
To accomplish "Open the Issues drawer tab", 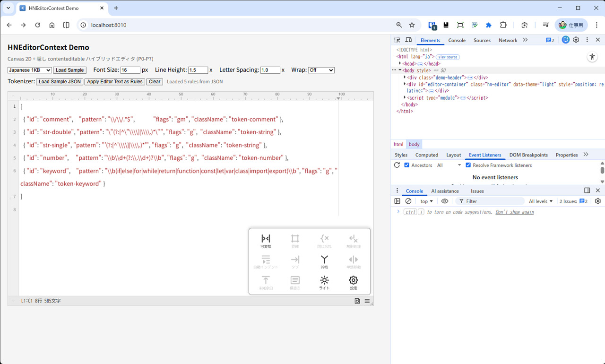I will (x=477, y=191).
